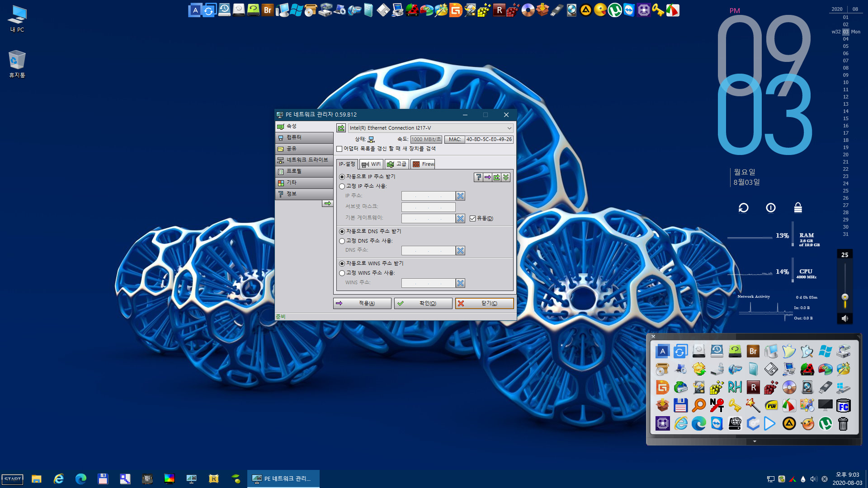The width and height of the screenshot is (868, 488).
Task: Click into the IP 주소 input field
Action: tap(428, 196)
